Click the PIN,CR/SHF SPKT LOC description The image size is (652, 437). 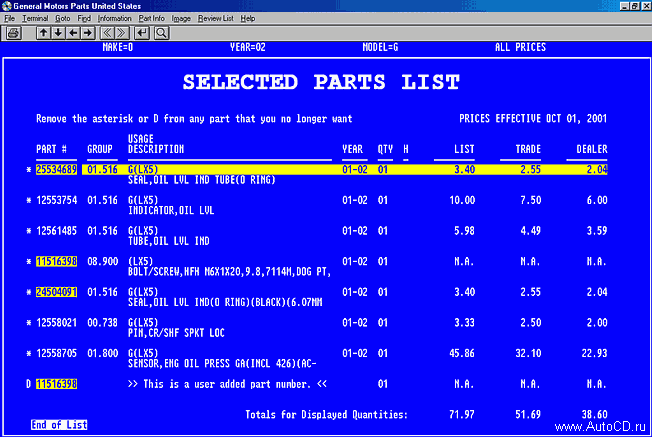pos(176,333)
